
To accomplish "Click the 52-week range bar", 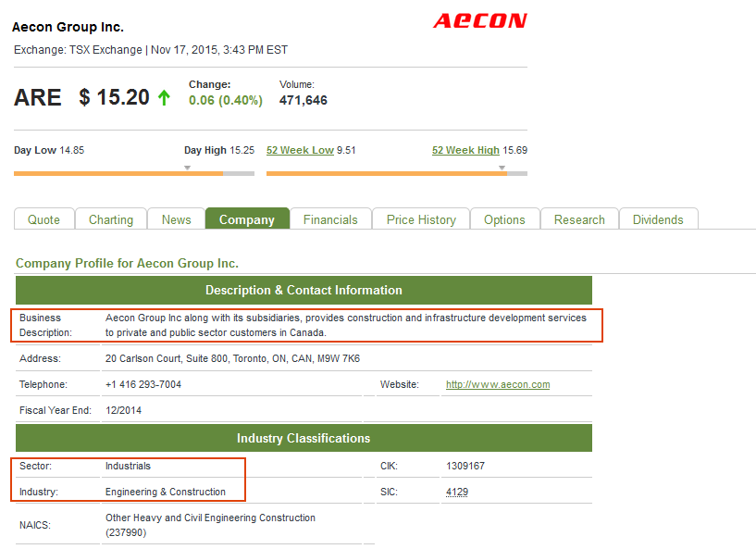I will tap(397, 174).
